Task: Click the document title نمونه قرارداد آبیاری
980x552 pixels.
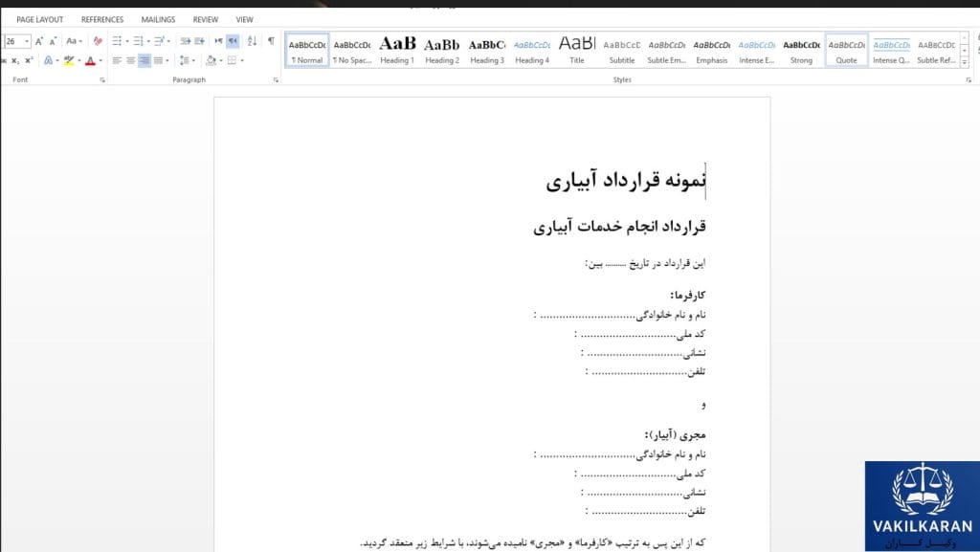Action: tap(626, 181)
